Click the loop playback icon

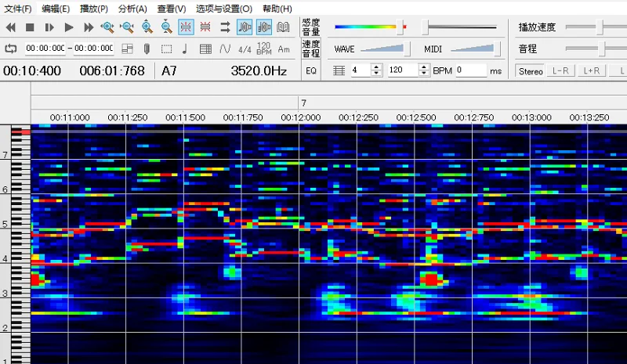point(11,49)
